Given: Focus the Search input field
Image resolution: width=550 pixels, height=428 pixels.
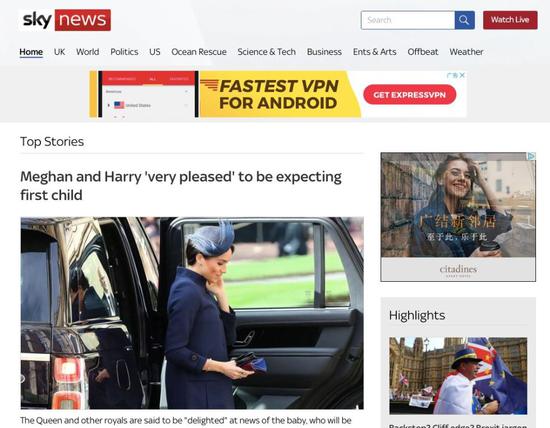Looking at the screenshot, I should pyautogui.click(x=408, y=20).
